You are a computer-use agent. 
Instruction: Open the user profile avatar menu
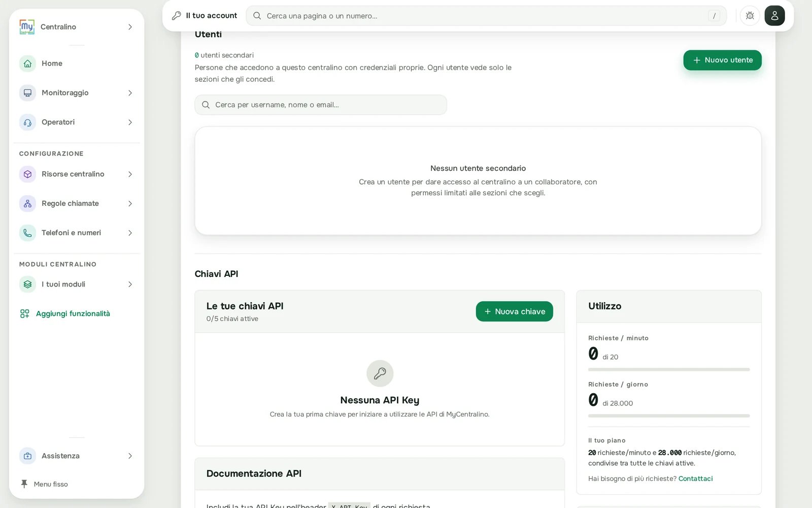tap(774, 16)
